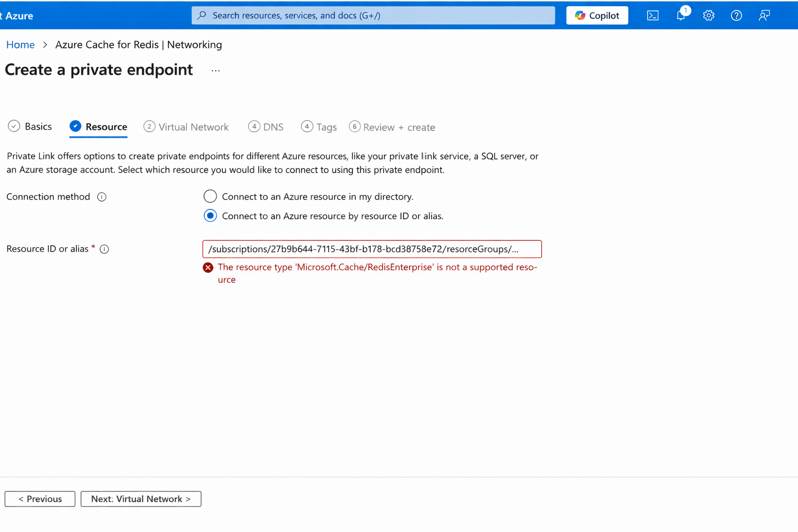Open the more options ellipsis beside the title
Viewport: 798px width, 532px height.
click(x=216, y=70)
